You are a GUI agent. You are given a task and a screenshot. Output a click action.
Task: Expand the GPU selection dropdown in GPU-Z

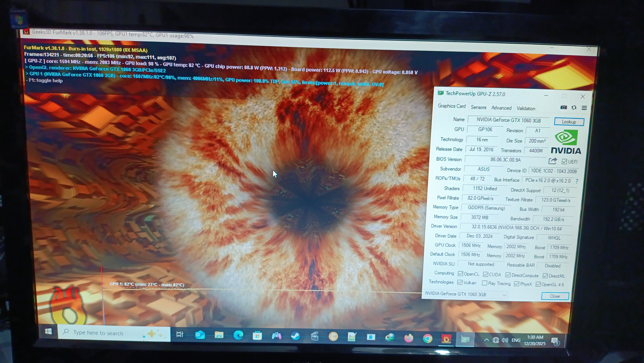[504, 295]
